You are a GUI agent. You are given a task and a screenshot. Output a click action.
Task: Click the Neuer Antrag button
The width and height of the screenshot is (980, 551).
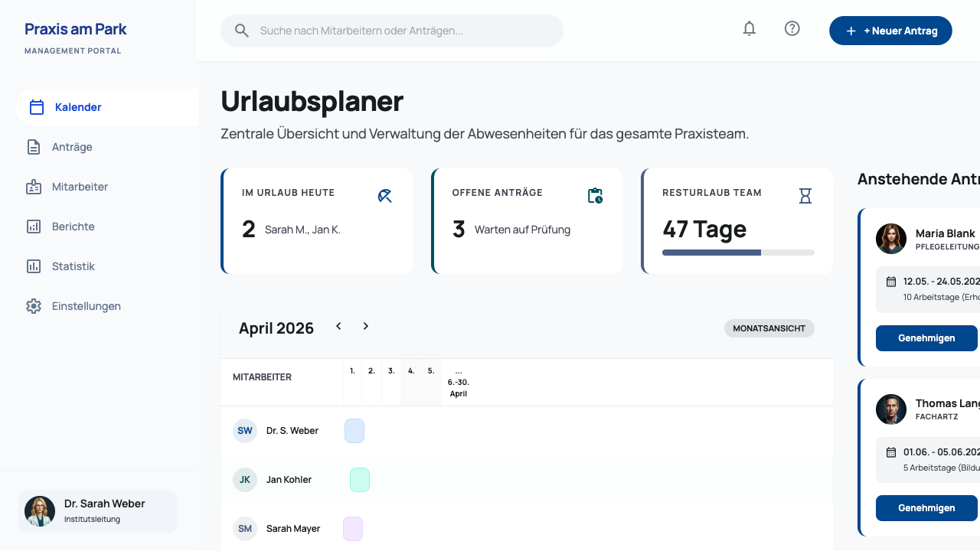pyautogui.click(x=890, y=31)
